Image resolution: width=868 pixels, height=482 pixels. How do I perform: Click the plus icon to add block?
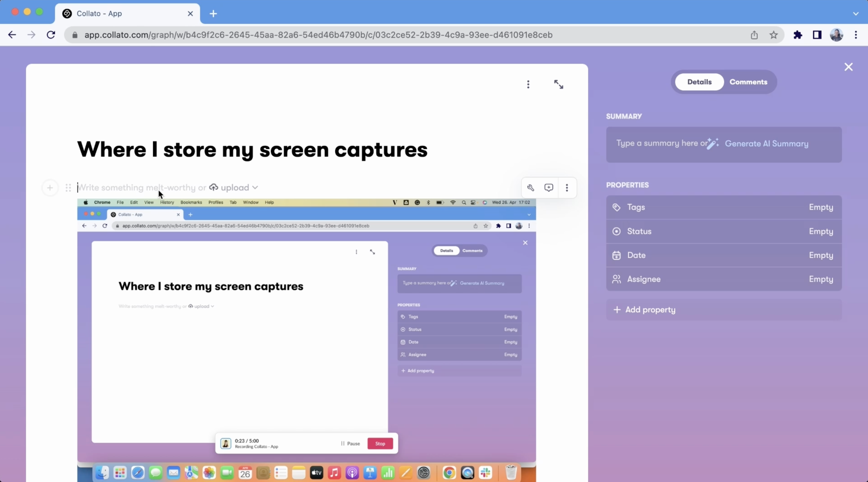50,188
